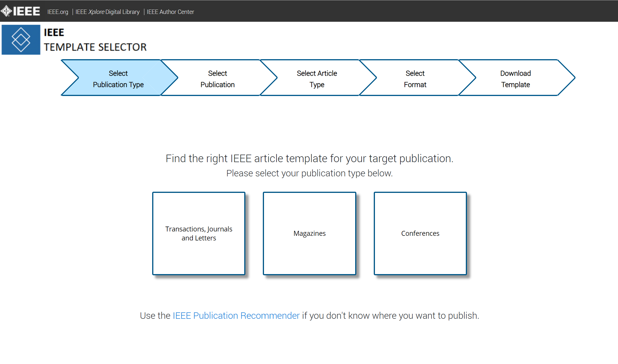
Task: Click 'Please select your publication type below' text
Action: (x=309, y=173)
